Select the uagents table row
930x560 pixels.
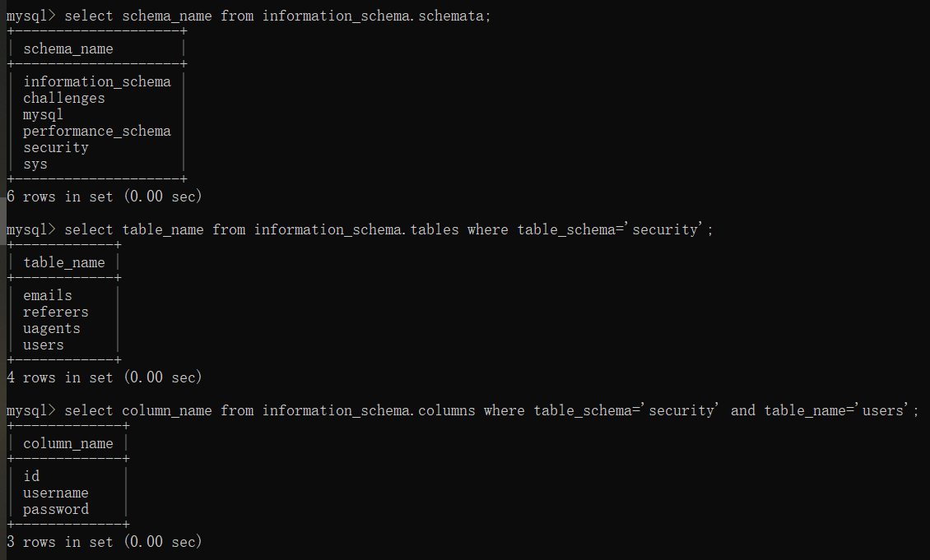52,328
